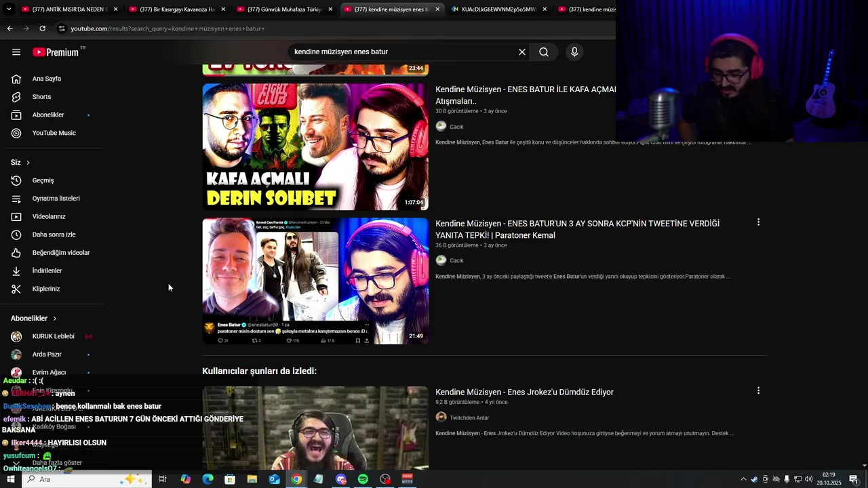Image resolution: width=868 pixels, height=488 pixels.
Task: Click Chrome icon in taskbar
Action: [296, 479]
